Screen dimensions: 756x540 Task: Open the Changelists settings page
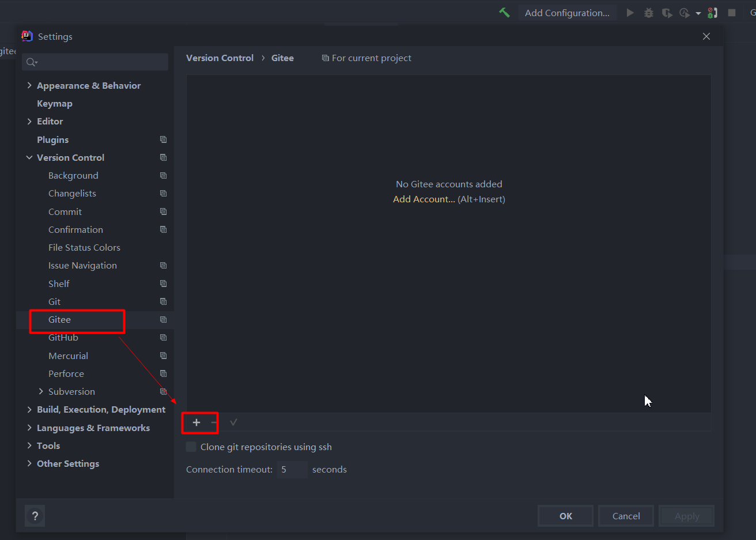(72, 193)
